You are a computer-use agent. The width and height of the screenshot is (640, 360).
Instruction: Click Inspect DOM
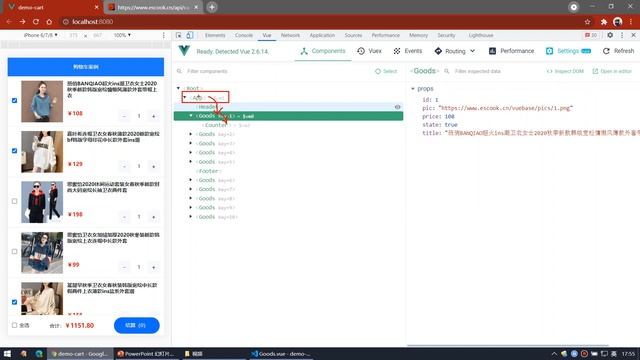[x=565, y=71]
